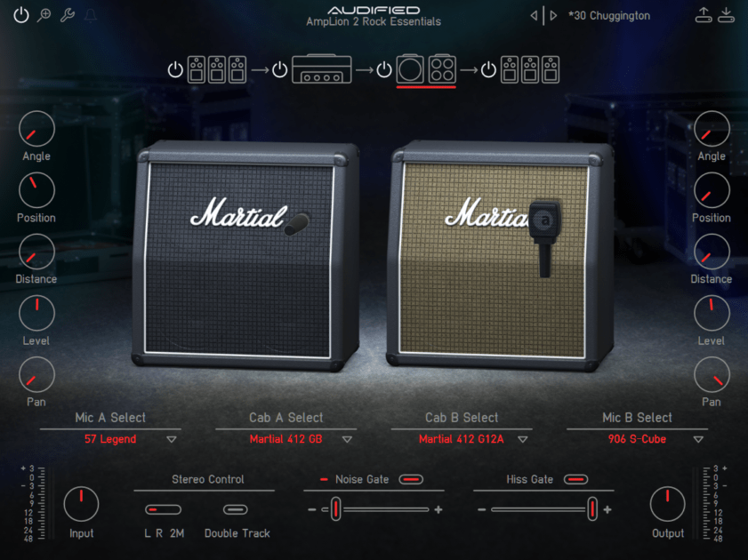Screen dimensions: 748x560
Task: Click the Mic A Angle knob
Action: click(x=36, y=129)
